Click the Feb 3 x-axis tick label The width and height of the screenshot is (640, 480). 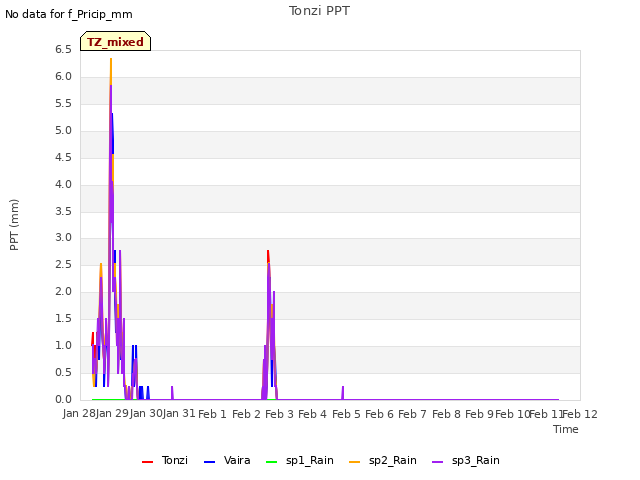[279, 414]
